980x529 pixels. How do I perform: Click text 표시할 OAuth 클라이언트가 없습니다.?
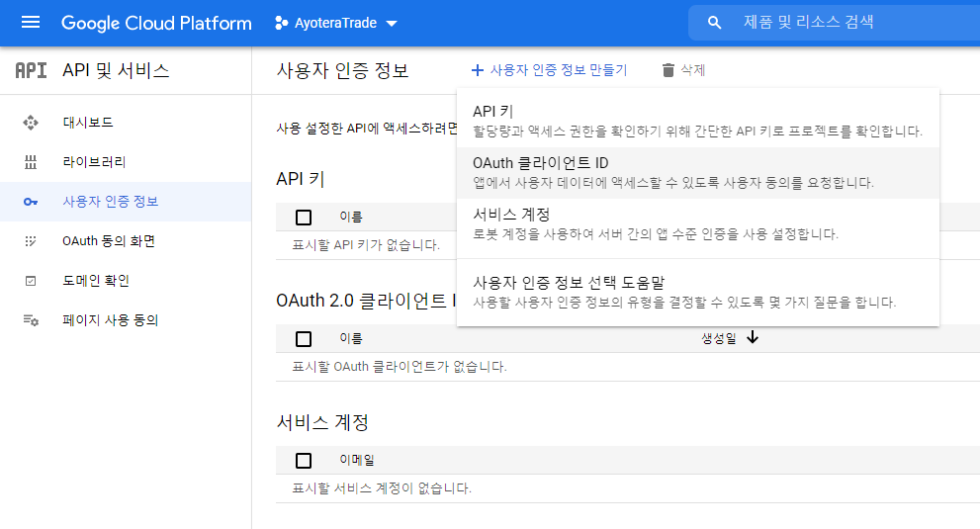(400, 367)
